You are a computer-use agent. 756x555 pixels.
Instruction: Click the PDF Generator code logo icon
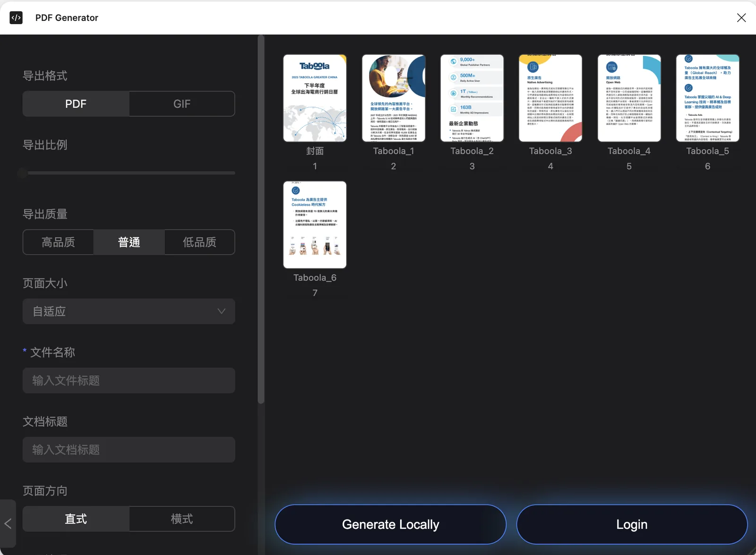(x=16, y=18)
